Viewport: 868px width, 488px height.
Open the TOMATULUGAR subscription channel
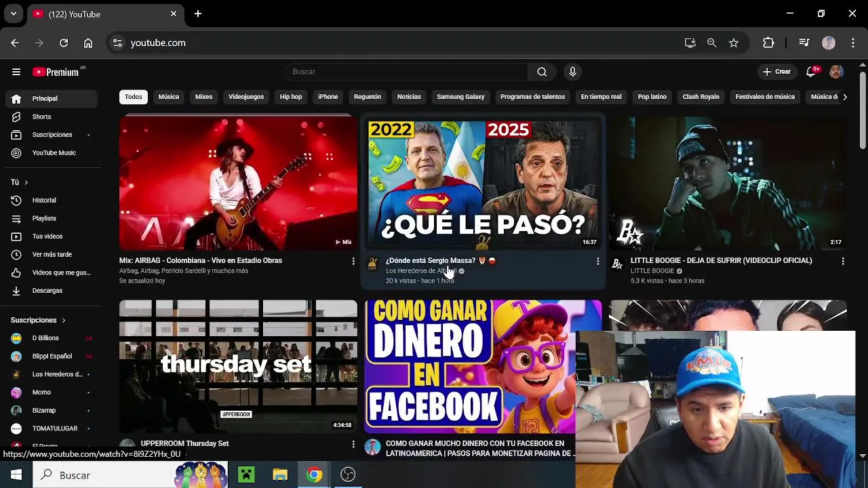click(x=52, y=428)
